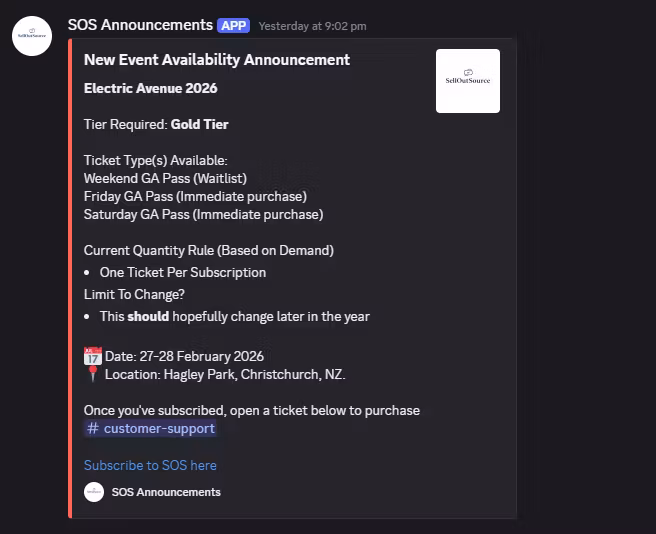The height and width of the screenshot is (534, 656).
Task: Open the SellOutSource embed thumbnail logo
Action: tap(468, 81)
